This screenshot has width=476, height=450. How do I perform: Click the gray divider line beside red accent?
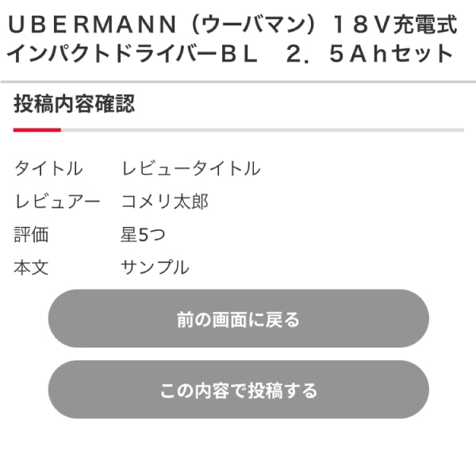coord(262,129)
